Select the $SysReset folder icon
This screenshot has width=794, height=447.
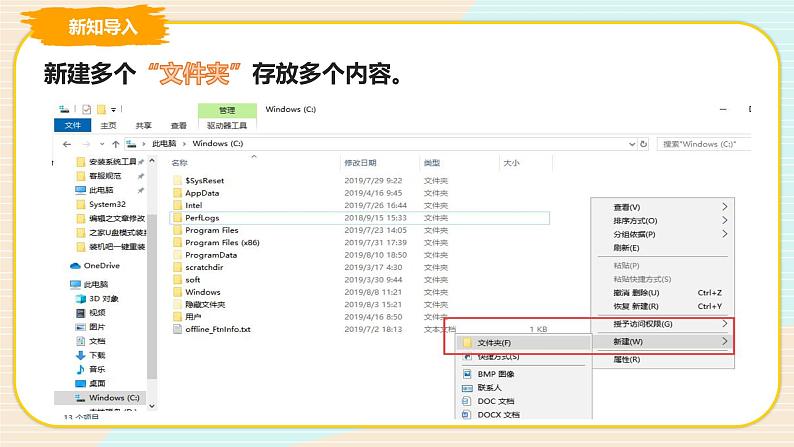click(x=177, y=180)
